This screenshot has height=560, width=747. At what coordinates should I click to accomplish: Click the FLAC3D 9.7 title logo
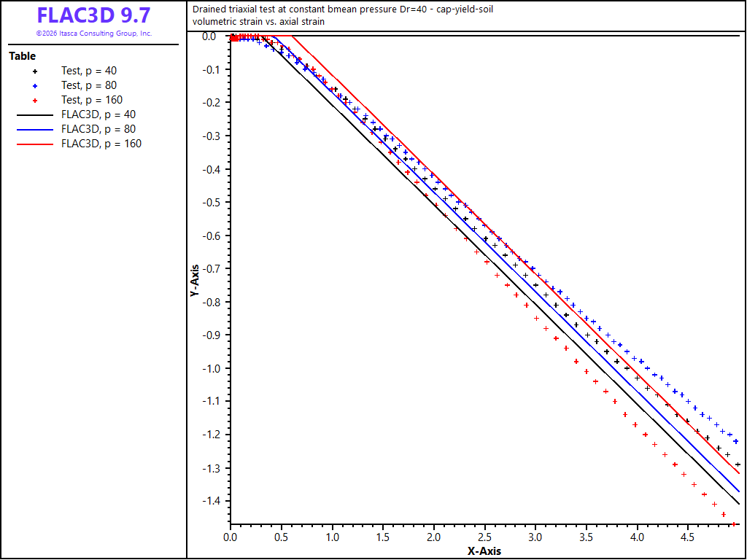click(94, 15)
